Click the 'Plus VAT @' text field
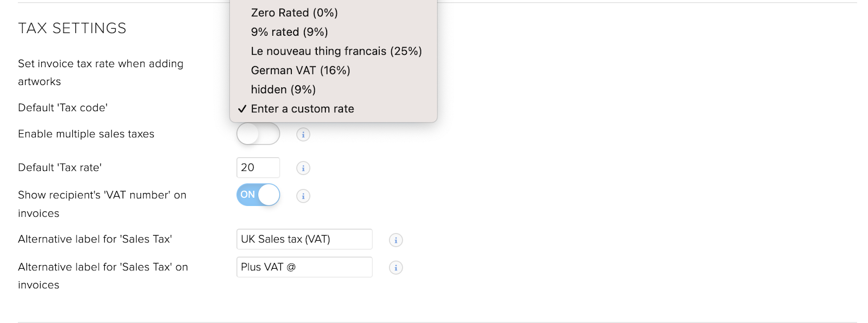The height and width of the screenshot is (323, 868). tap(304, 267)
